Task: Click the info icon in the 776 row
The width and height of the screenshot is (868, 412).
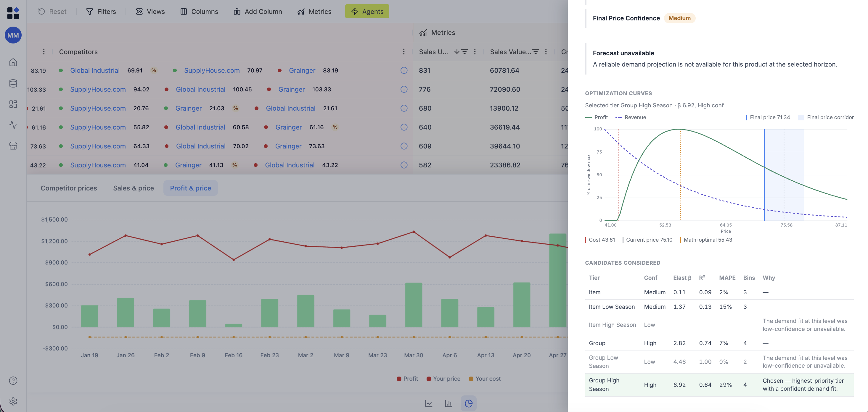Action: [404, 89]
